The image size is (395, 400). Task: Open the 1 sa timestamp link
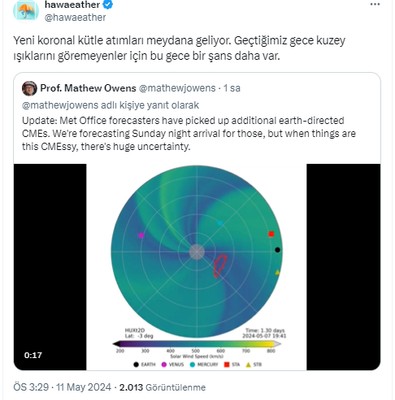coord(232,88)
